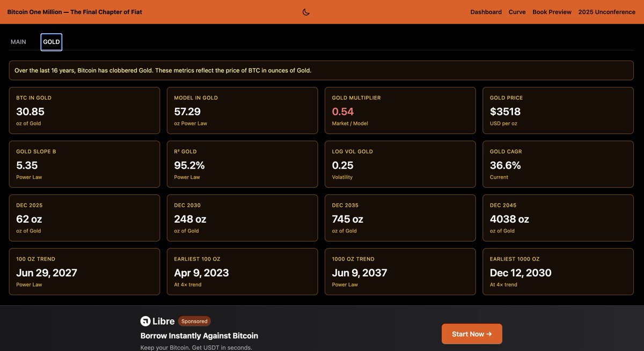Click the Dec 2035 745 oz value
The width and height of the screenshot is (644, 351).
[x=348, y=219]
